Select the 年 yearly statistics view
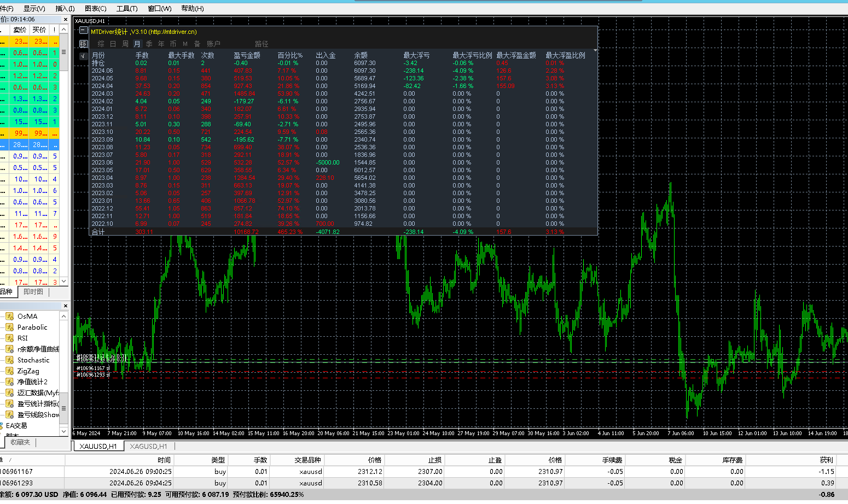The height and width of the screenshot is (504, 848). (161, 44)
